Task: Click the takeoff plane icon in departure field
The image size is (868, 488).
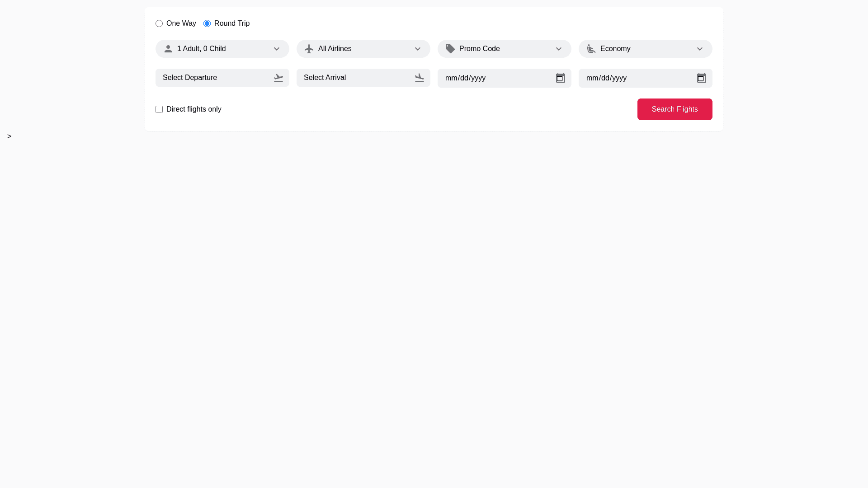Action: pyautogui.click(x=278, y=78)
